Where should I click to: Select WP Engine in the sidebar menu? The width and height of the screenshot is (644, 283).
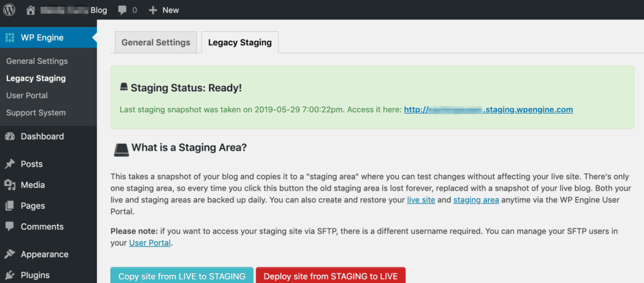(x=48, y=38)
